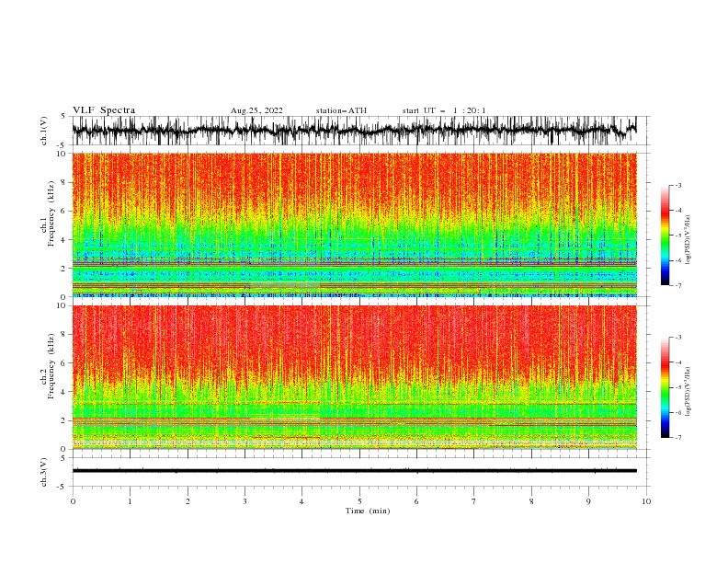Click the time axis tick label "1"

130,501
